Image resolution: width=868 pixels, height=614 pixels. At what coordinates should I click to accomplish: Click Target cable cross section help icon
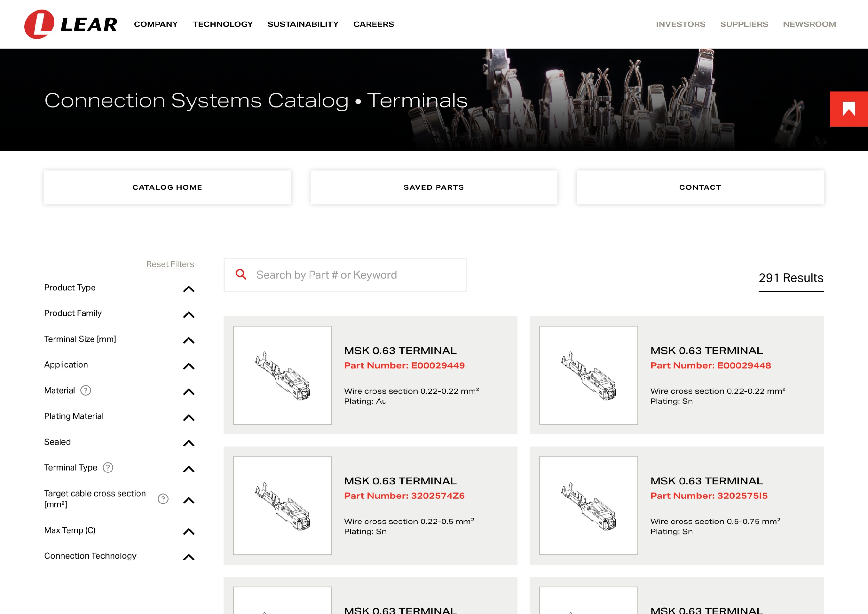pyautogui.click(x=163, y=499)
